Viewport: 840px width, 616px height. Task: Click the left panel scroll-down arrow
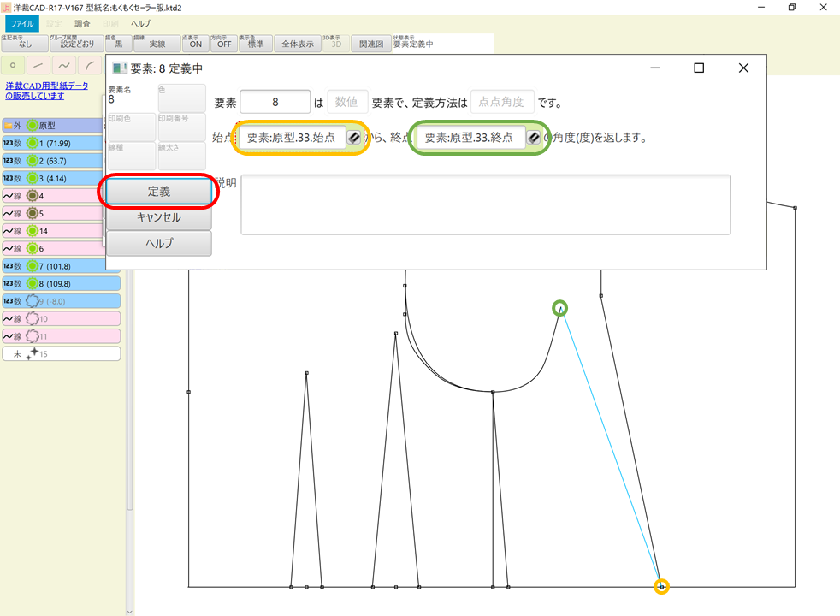(130, 611)
